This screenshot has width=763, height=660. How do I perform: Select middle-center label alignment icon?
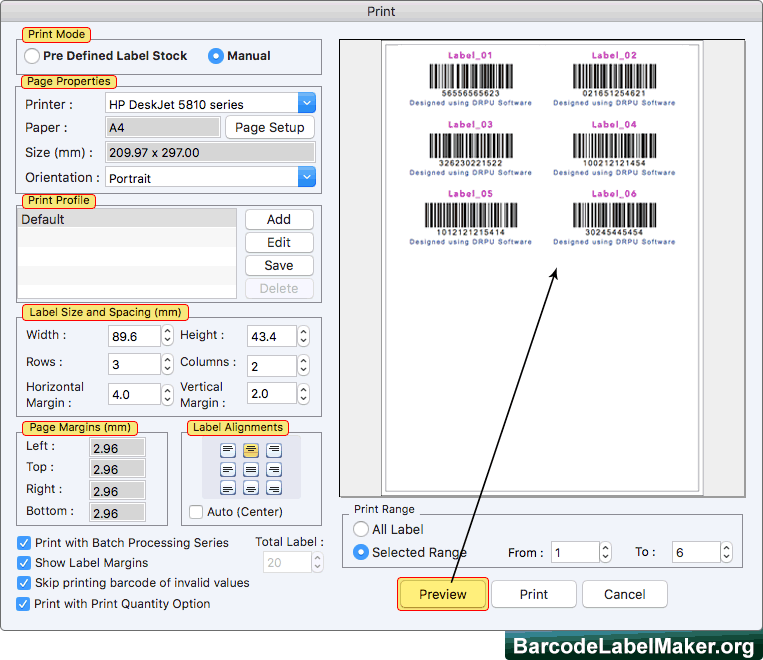[x=251, y=469]
